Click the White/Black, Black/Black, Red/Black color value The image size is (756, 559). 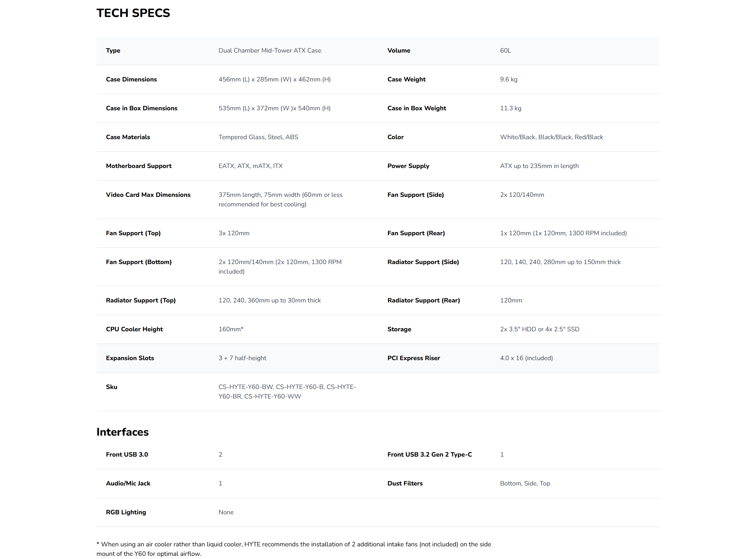pos(551,137)
